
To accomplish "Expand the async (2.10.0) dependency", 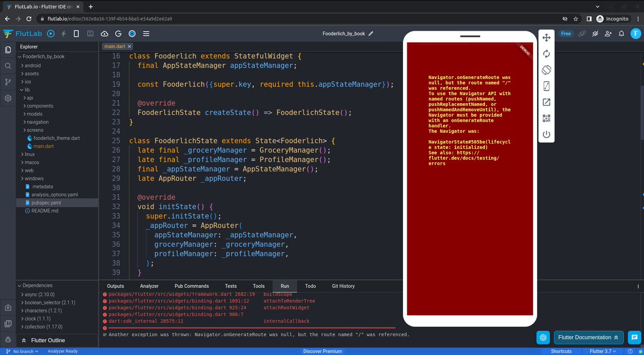I will point(41,294).
